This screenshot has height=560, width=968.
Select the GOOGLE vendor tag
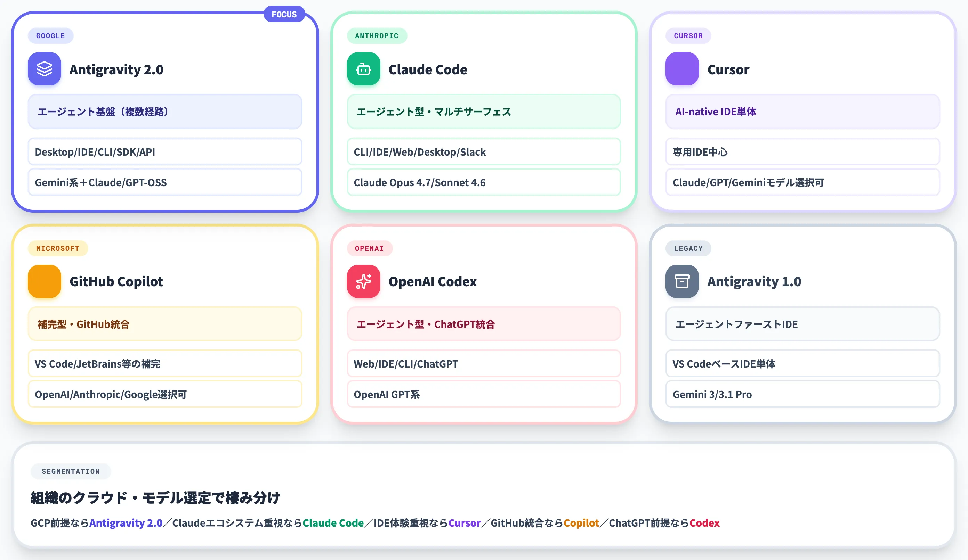click(x=51, y=36)
